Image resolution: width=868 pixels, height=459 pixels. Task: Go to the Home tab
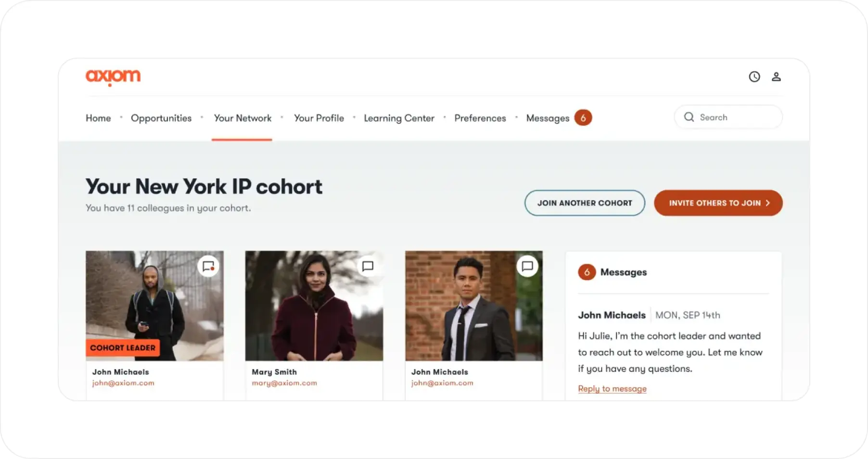[x=98, y=118]
